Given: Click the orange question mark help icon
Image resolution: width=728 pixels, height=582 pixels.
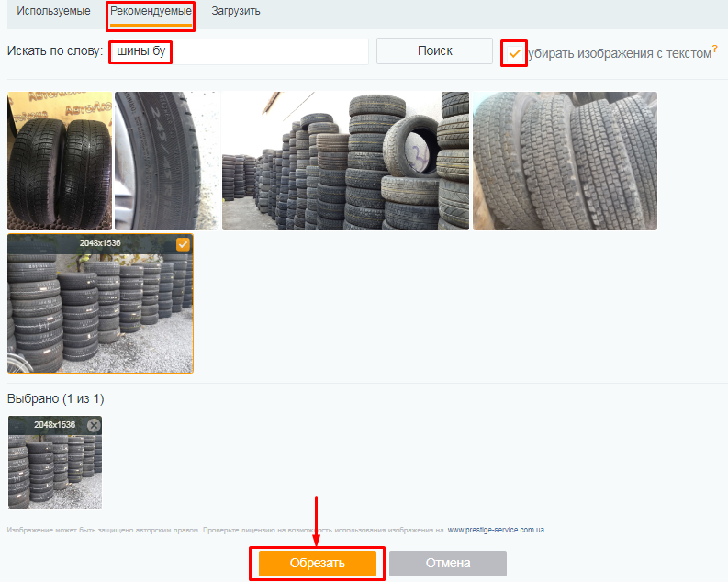Looking at the screenshot, I should point(714,48).
